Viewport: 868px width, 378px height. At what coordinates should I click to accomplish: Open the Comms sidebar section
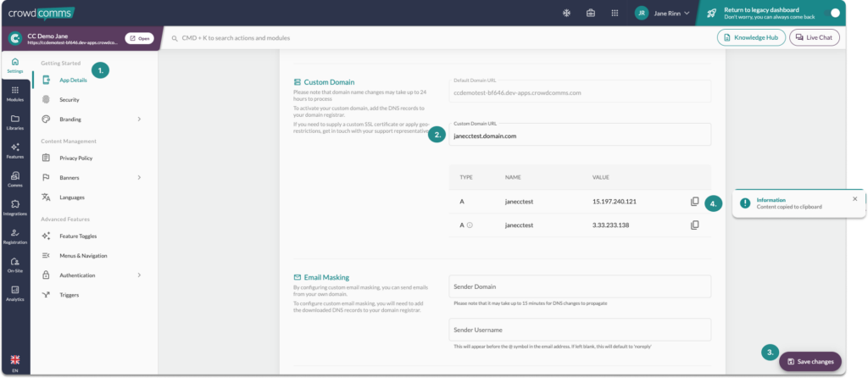pos(15,180)
